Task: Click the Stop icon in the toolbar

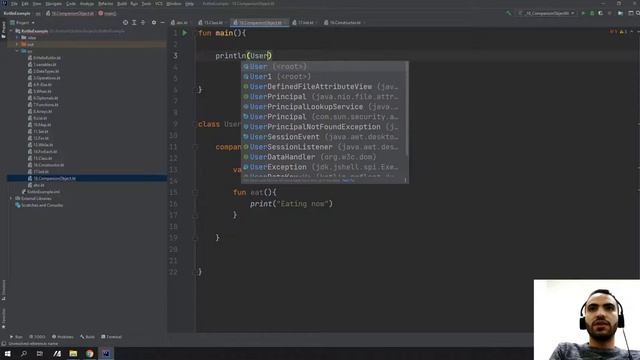Action: (610, 13)
